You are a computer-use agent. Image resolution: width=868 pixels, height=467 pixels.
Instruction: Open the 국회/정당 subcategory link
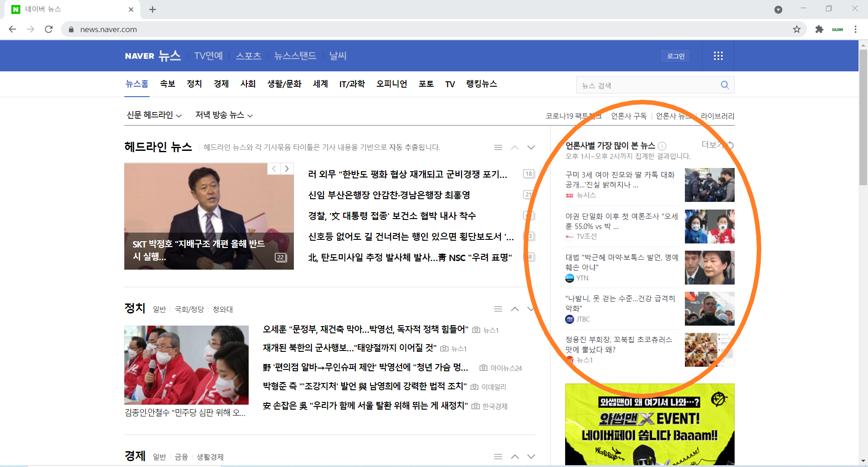(189, 309)
